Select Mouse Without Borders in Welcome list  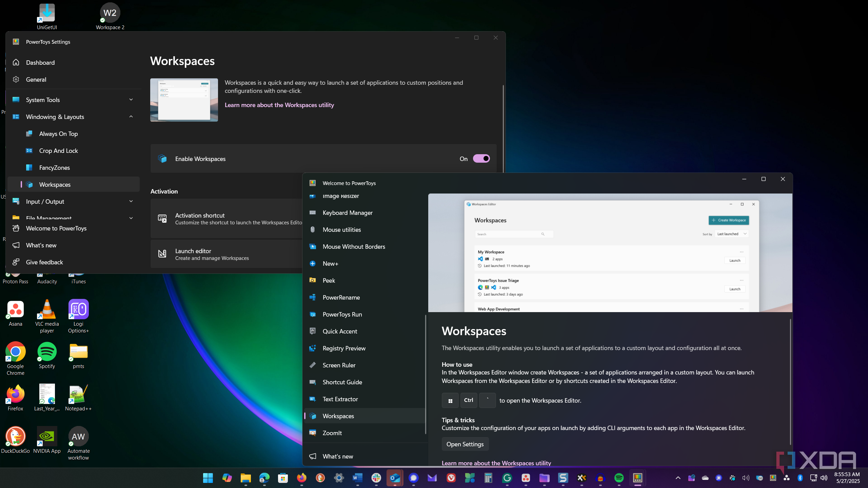click(x=364, y=246)
